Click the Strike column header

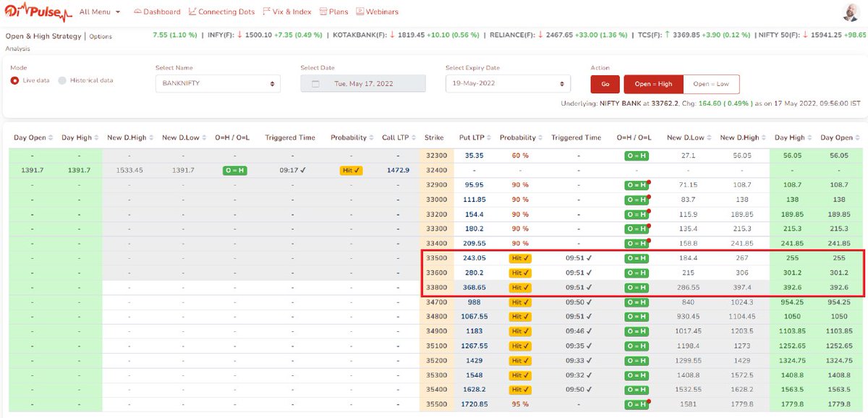coord(435,137)
